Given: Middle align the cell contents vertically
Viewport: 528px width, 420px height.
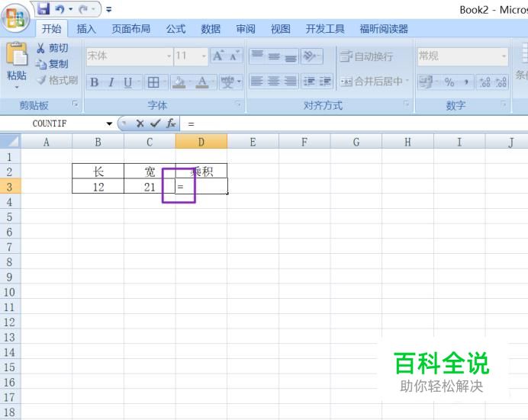Looking at the screenshot, I should (274, 56).
